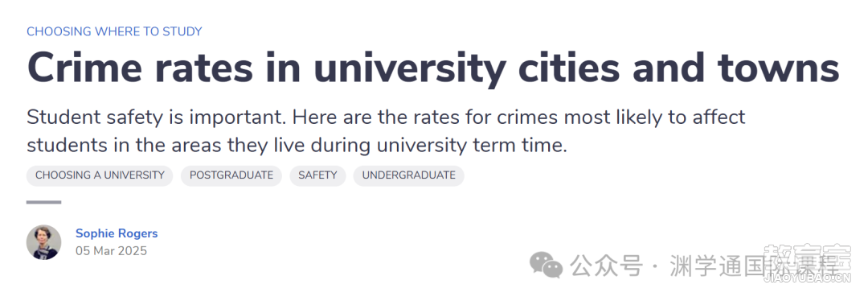
Task: Click the article headline about crime rates
Action: [433, 67]
